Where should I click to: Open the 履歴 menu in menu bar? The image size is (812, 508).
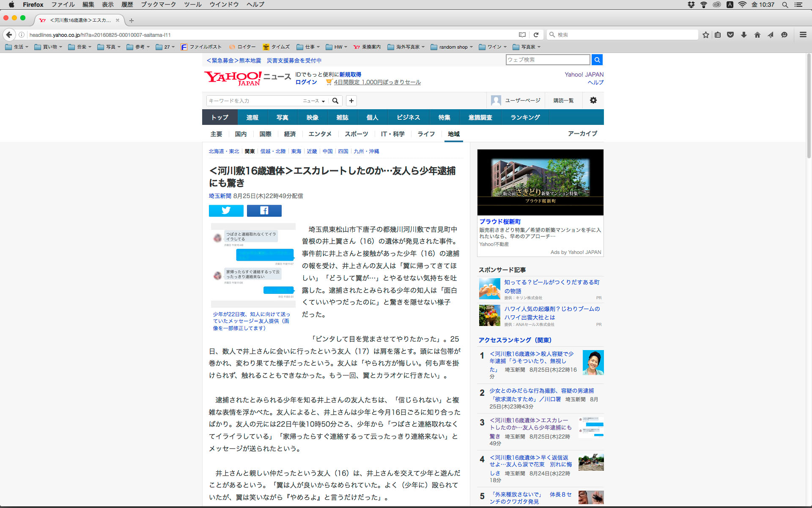tap(127, 5)
